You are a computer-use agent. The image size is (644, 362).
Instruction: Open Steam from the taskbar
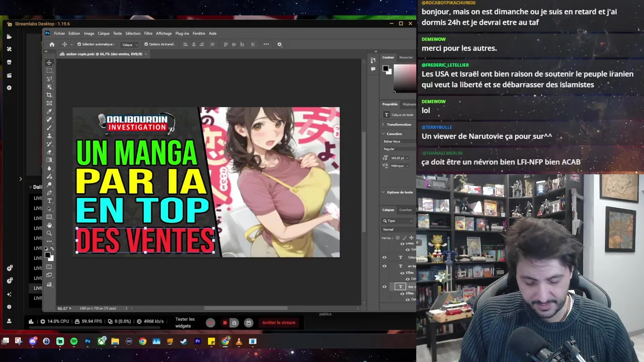[184, 341]
